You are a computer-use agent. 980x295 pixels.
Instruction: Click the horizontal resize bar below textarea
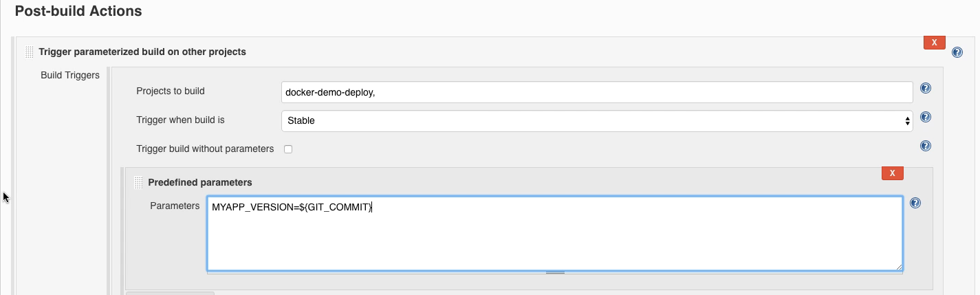click(555, 272)
